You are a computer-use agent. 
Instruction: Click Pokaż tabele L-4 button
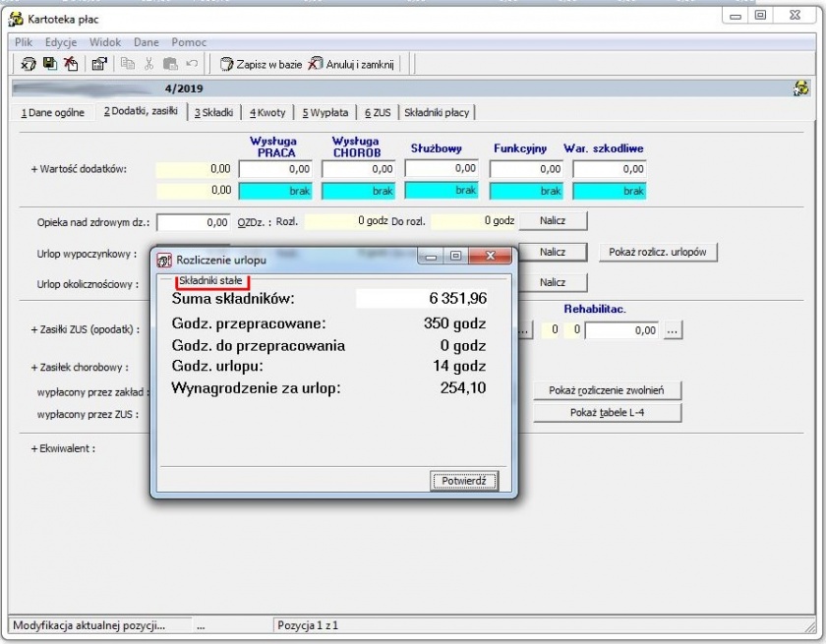tap(607, 412)
